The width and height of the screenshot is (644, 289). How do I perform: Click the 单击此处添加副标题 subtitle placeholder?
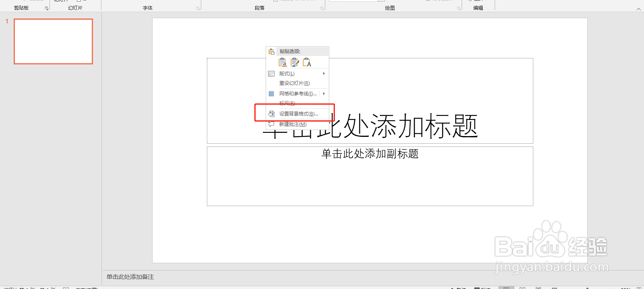click(370, 176)
